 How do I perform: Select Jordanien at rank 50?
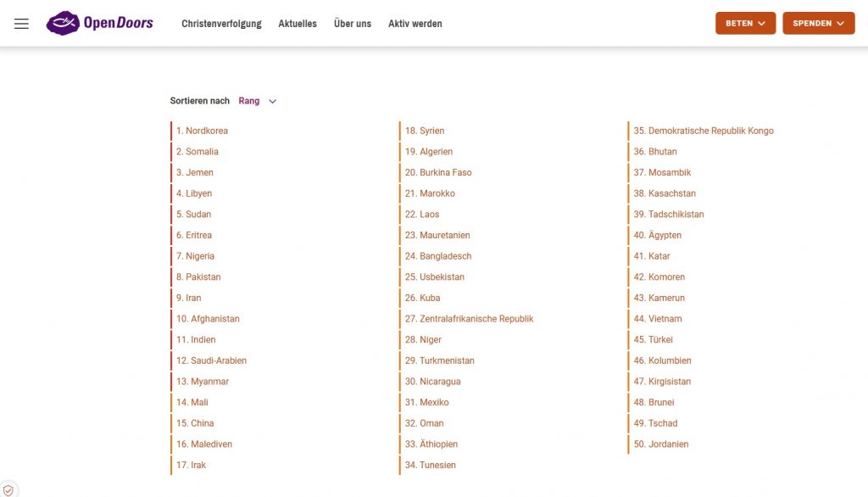point(661,444)
